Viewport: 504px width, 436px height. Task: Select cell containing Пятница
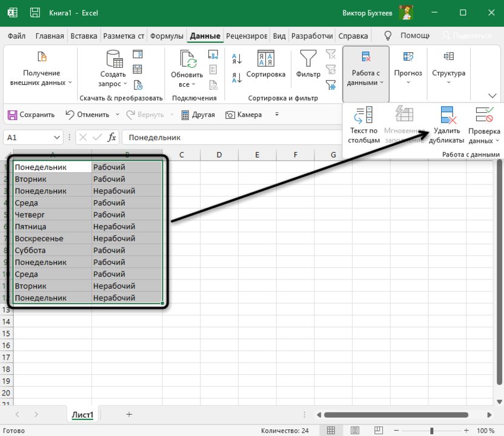(x=52, y=227)
